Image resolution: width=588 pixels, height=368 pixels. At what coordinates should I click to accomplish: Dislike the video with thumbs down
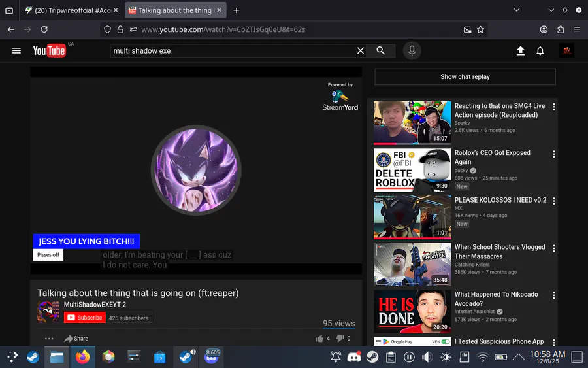pos(340,339)
